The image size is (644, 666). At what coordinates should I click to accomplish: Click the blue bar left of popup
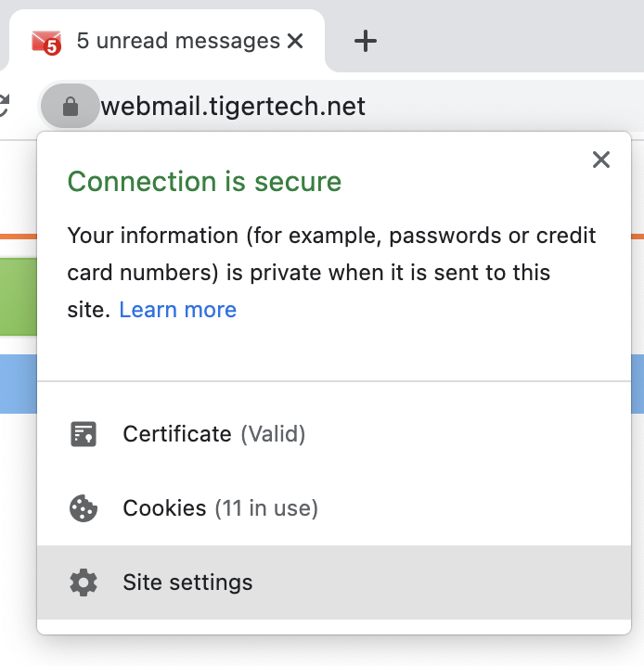pos(19,384)
